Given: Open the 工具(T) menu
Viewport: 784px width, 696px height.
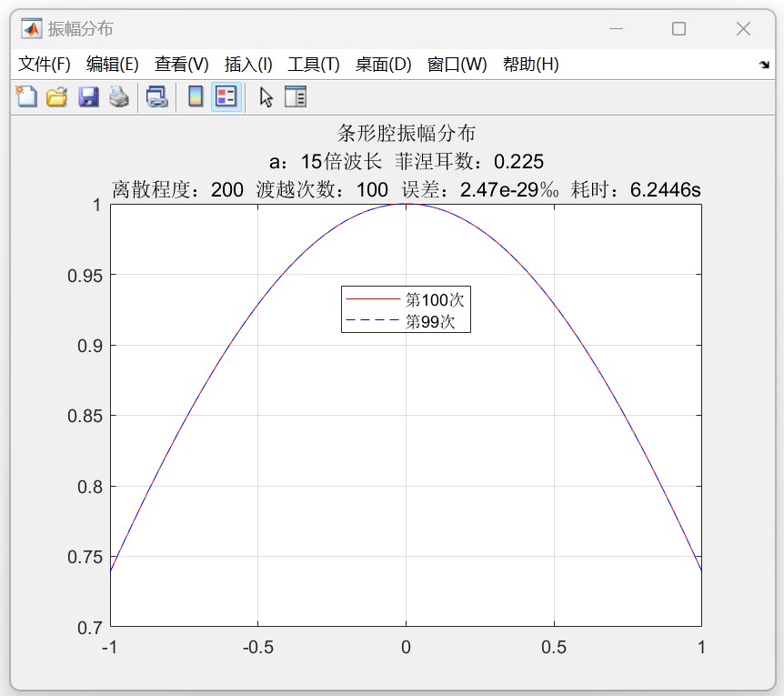Looking at the screenshot, I should coord(314,64).
